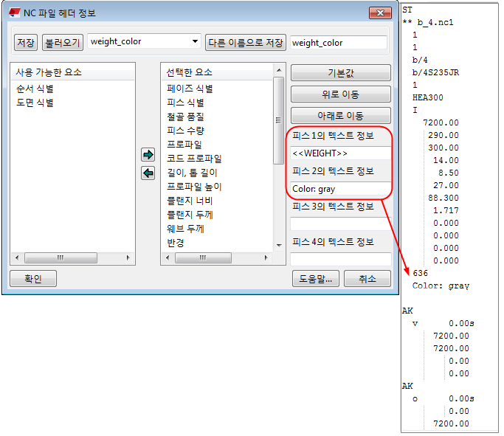Viewport: 504px width, 436px height.
Task: Click the 피스 3 text info field
Action: tap(340, 224)
